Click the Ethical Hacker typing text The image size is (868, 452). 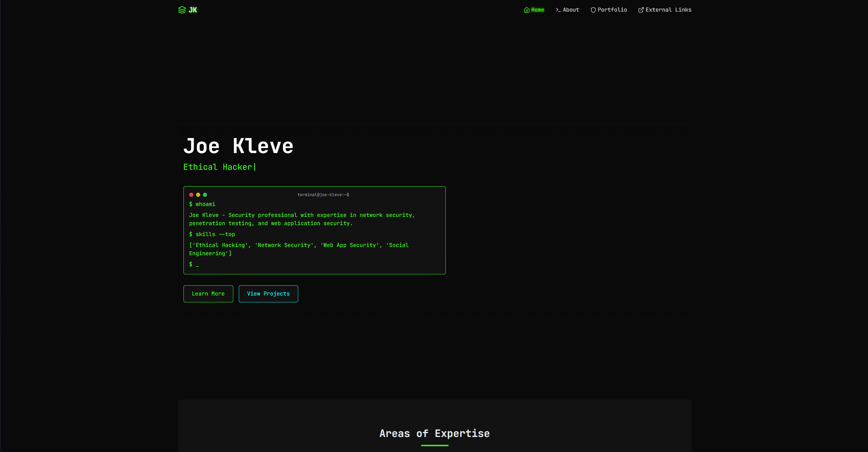point(220,167)
